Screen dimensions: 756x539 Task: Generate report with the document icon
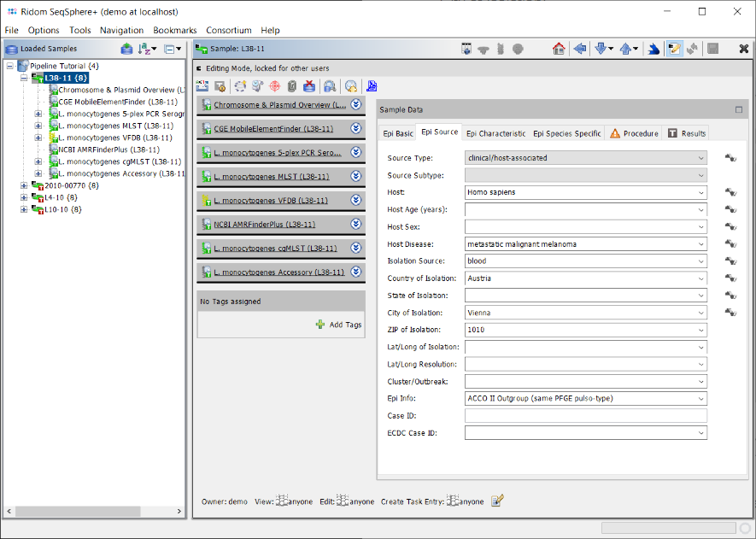tap(371, 85)
